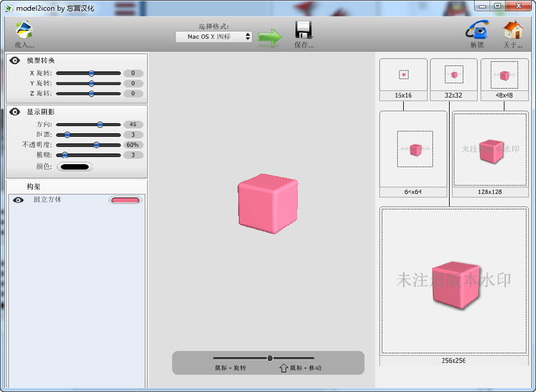The height and width of the screenshot is (392, 536).
Task: Open the Mac OS X icon format dropdown
Action: tap(214, 37)
